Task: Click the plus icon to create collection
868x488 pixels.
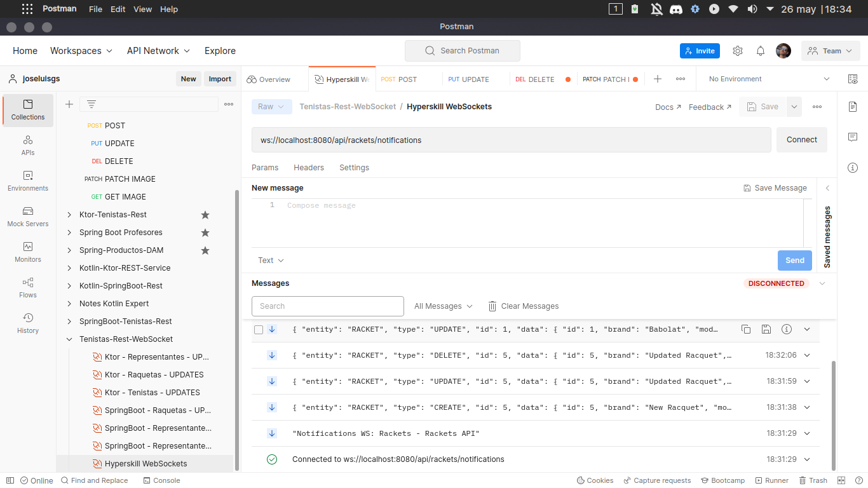Action: tap(69, 104)
